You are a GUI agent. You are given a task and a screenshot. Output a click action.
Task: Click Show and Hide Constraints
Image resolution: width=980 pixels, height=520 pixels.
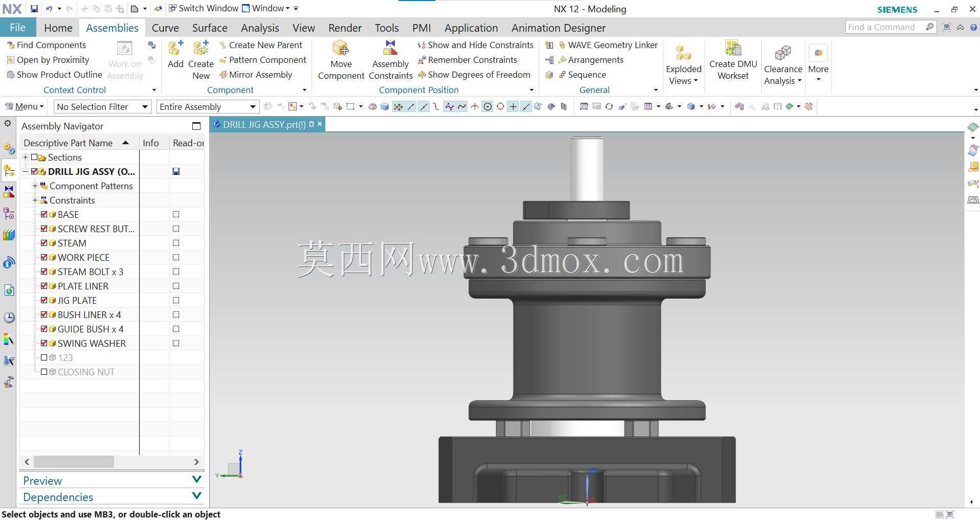click(x=475, y=45)
